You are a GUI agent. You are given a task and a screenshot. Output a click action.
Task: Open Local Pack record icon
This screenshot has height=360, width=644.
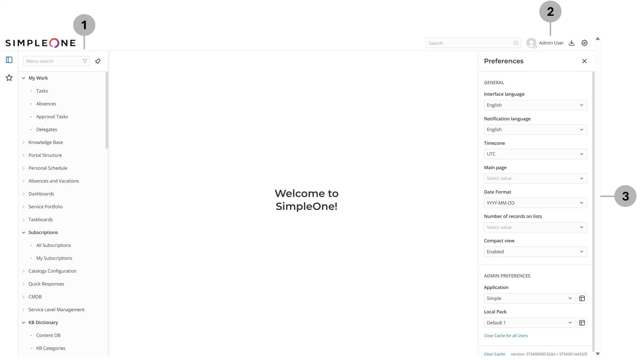[x=582, y=323]
